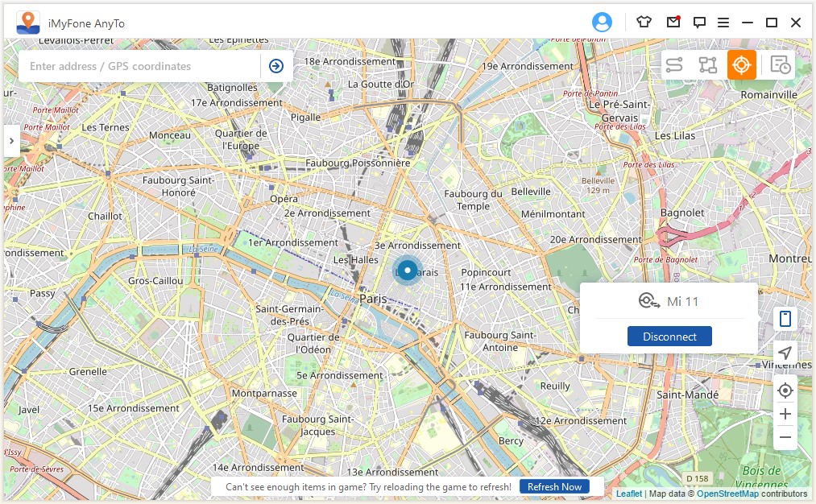816x504 pixels.
Task: Center map on current location crosshair
Action: (785, 390)
